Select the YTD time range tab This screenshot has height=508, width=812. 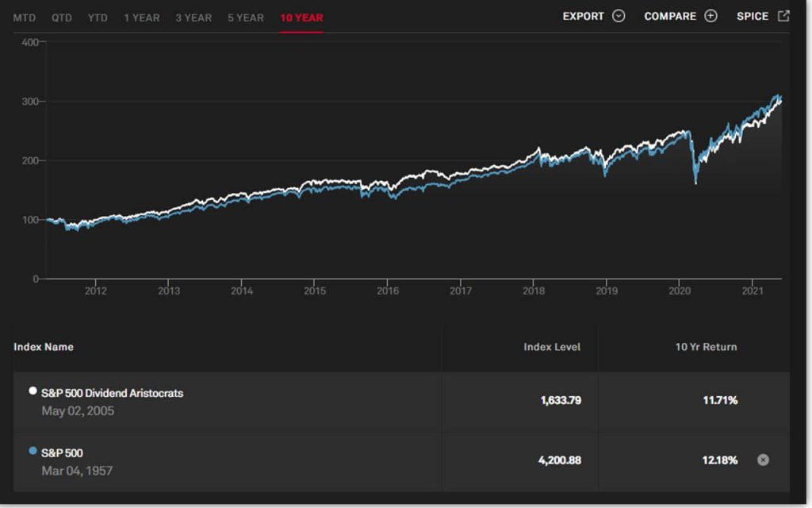coord(98,17)
